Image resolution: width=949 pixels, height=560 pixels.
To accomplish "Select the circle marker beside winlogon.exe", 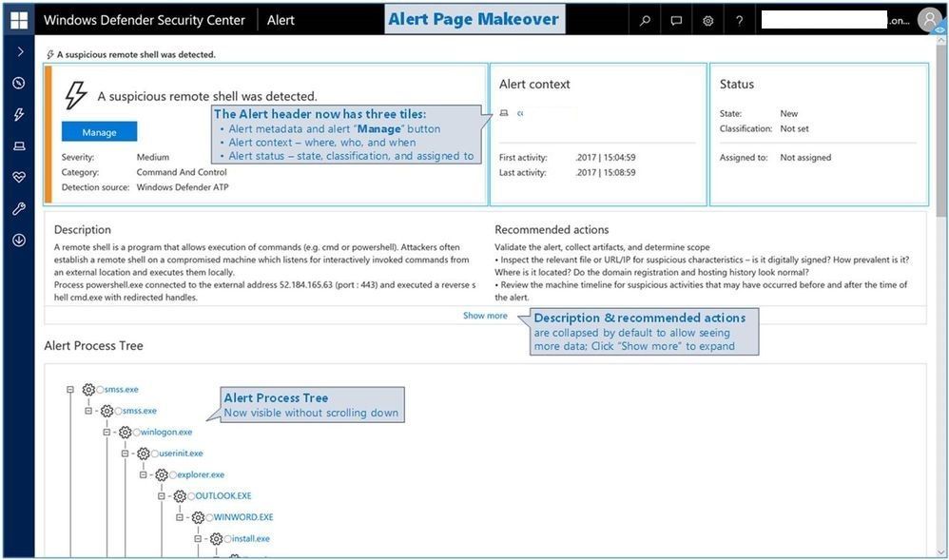I will [137, 433].
